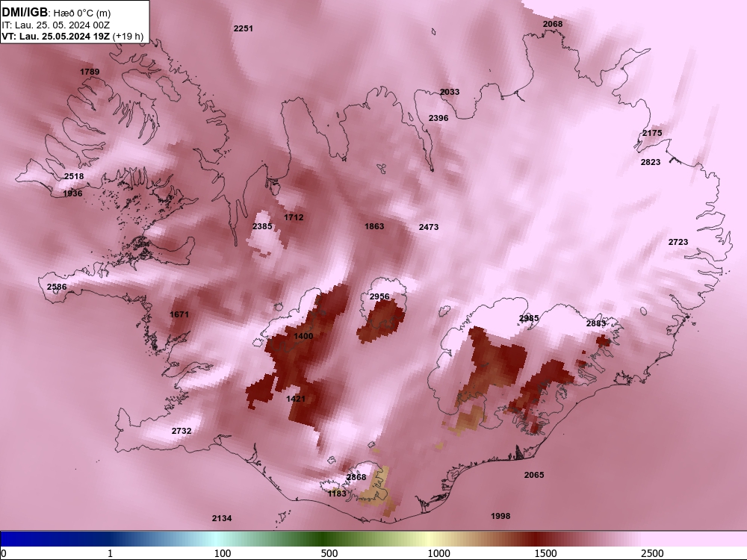Click the value 2175 on the map

coord(651,134)
